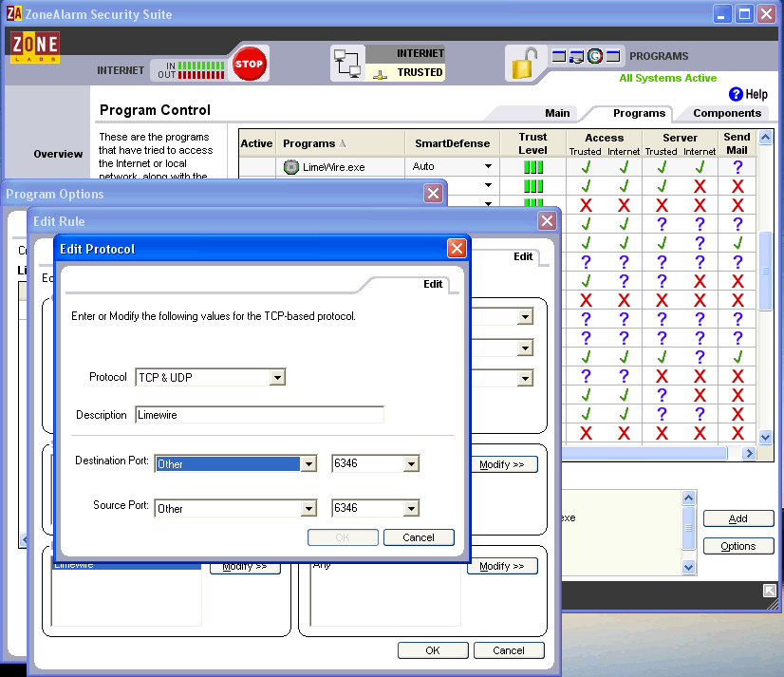The width and height of the screenshot is (784, 677).
Task: Click the blue Help question mark icon
Action: pos(735,94)
